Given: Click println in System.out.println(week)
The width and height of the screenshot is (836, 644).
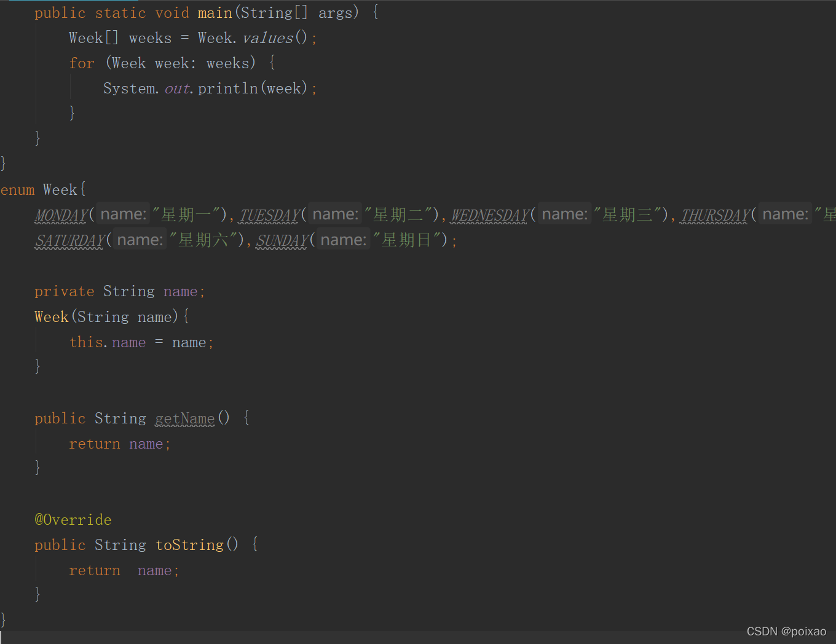Looking at the screenshot, I should click(x=228, y=88).
